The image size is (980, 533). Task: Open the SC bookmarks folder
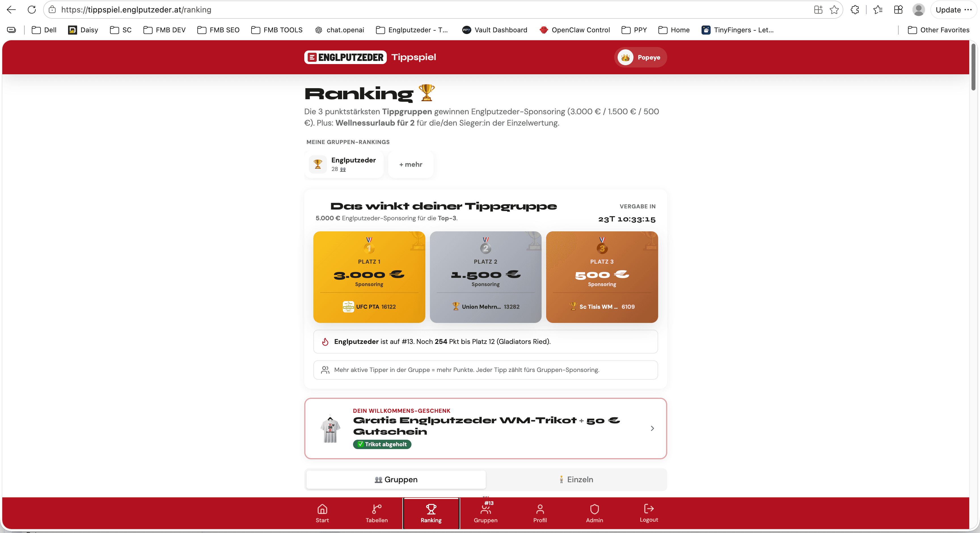(x=121, y=30)
